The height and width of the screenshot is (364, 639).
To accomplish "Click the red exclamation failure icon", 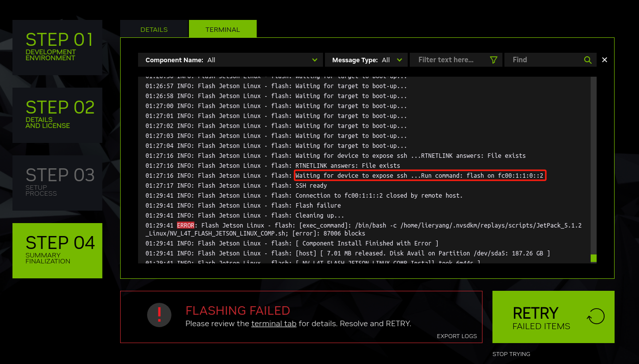I will coord(159,315).
